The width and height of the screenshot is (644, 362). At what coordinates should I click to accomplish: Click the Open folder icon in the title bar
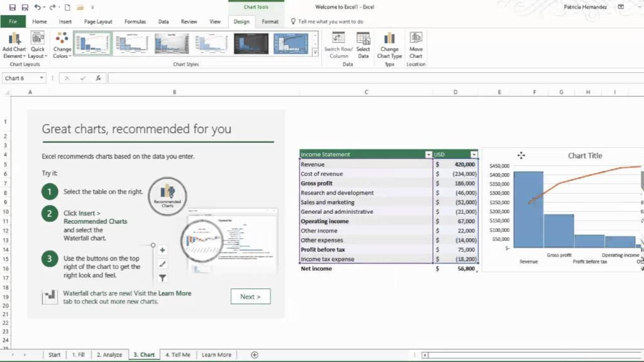[x=80, y=7]
